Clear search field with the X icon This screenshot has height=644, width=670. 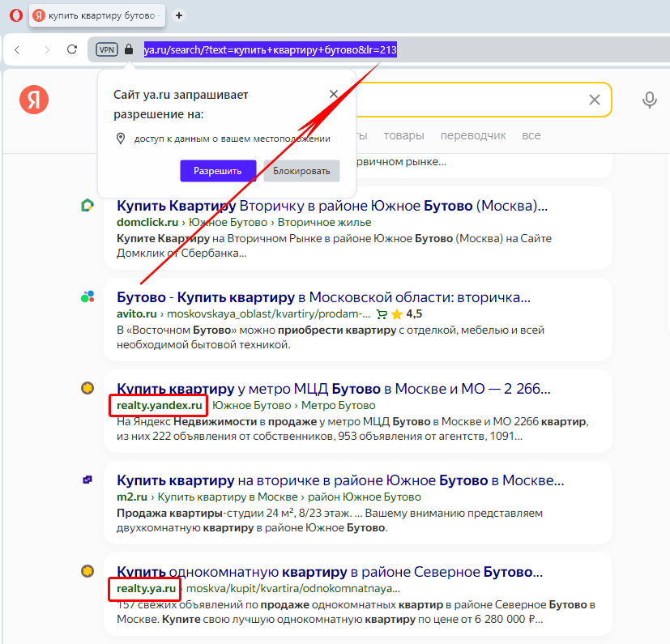click(x=595, y=100)
